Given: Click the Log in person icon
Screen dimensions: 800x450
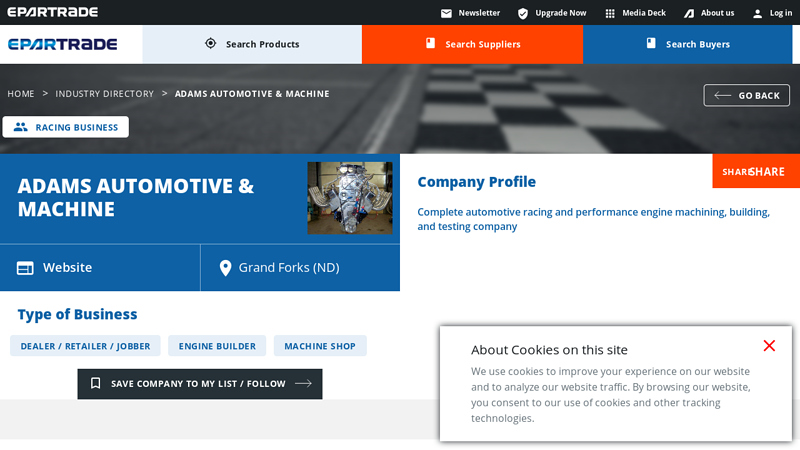Looking at the screenshot, I should tap(757, 13).
